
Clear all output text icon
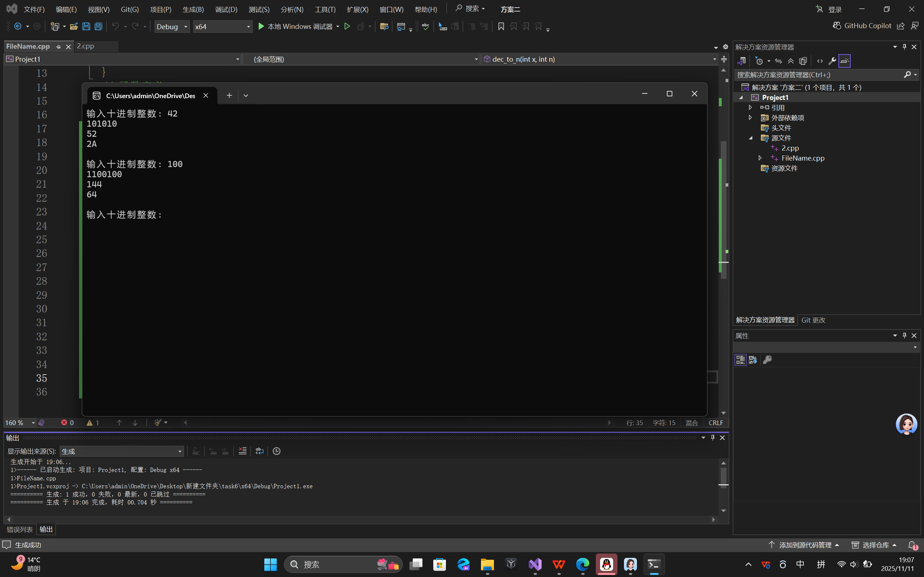coord(242,451)
